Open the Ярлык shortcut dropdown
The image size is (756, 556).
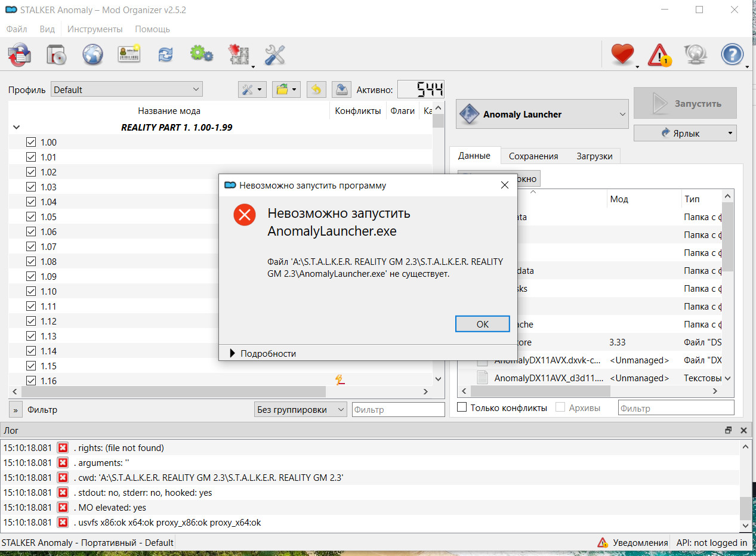pos(685,133)
